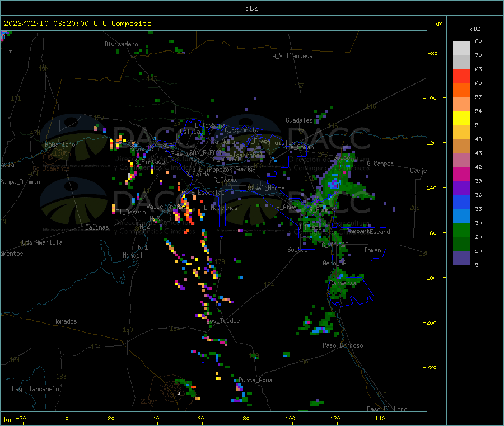Click the -180 km y-axis tick label

click(431, 278)
